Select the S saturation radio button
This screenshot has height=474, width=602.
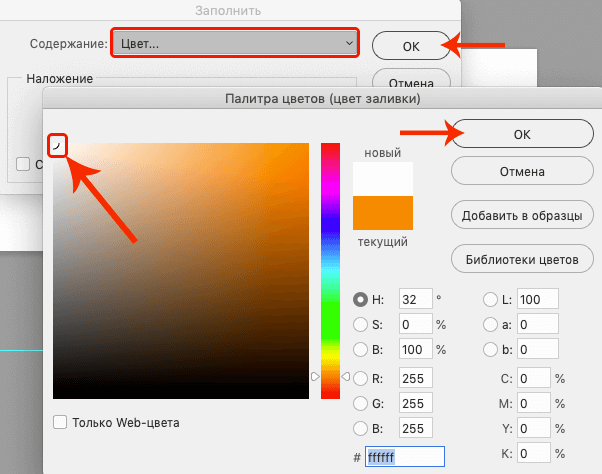point(361,325)
